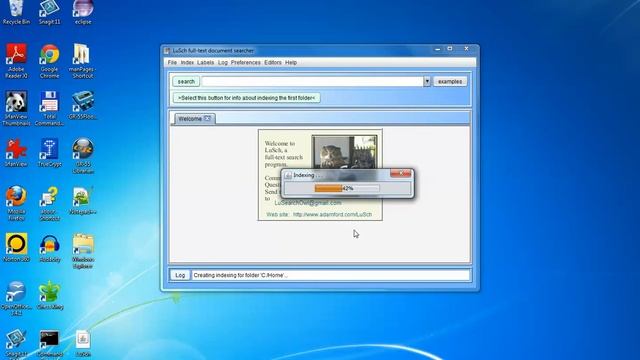The image size is (640, 360).
Task: Open the manPages Shortcut folder icon
Action: 83,61
